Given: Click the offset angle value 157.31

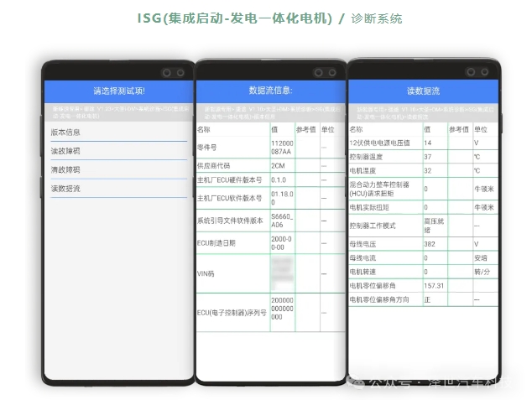Looking at the screenshot, I should (x=434, y=285).
